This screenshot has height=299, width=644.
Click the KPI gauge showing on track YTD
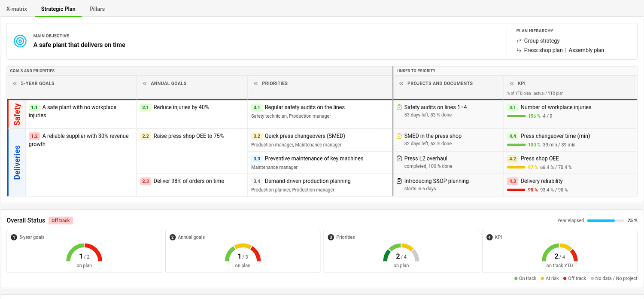coord(559,253)
